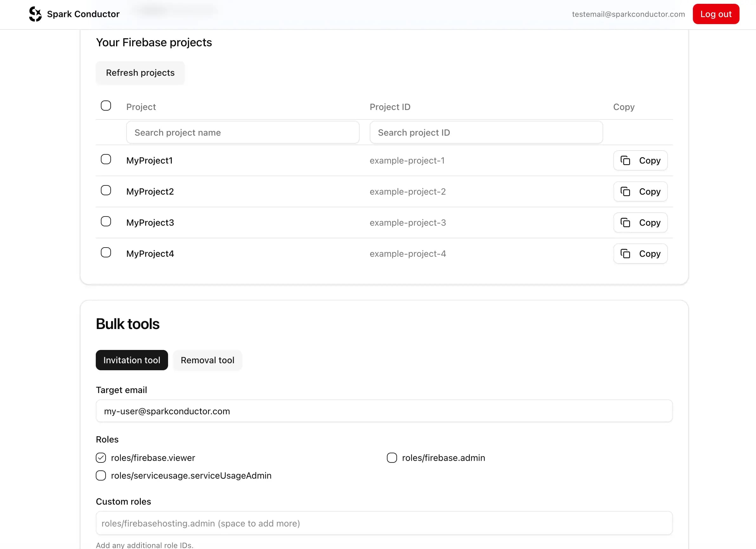Viewport: 756px width, 549px height.
Task: Enable the roles/firebase.admin role
Action: click(391, 458)
